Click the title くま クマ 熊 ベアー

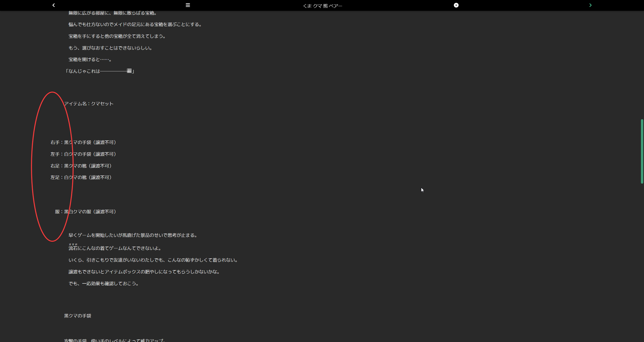(322, 6)
